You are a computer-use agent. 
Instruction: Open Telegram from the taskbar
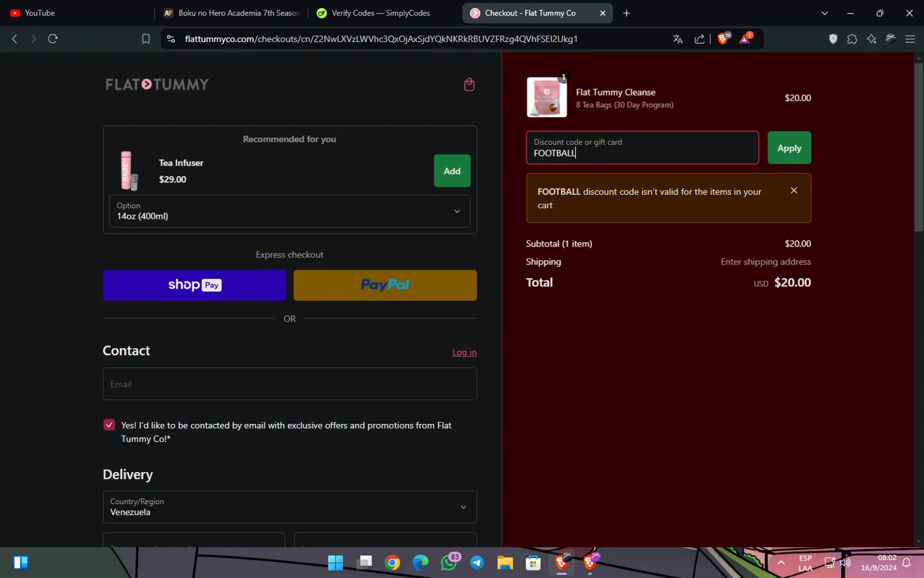pyautogui.click(x=477, y=563)
